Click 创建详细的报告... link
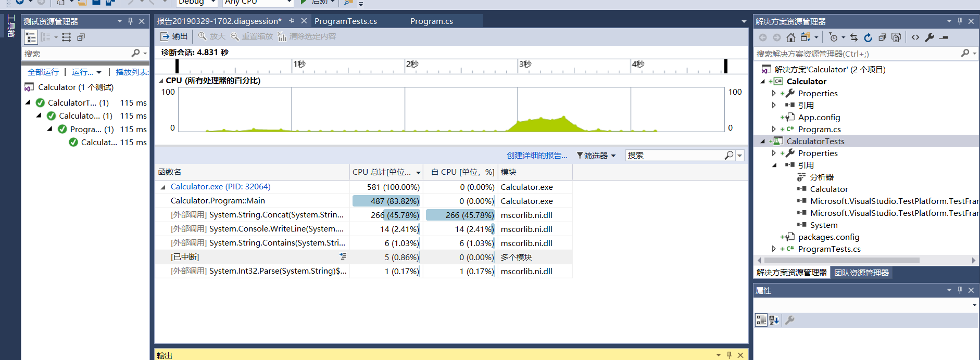980x360 pixels. 537,156
